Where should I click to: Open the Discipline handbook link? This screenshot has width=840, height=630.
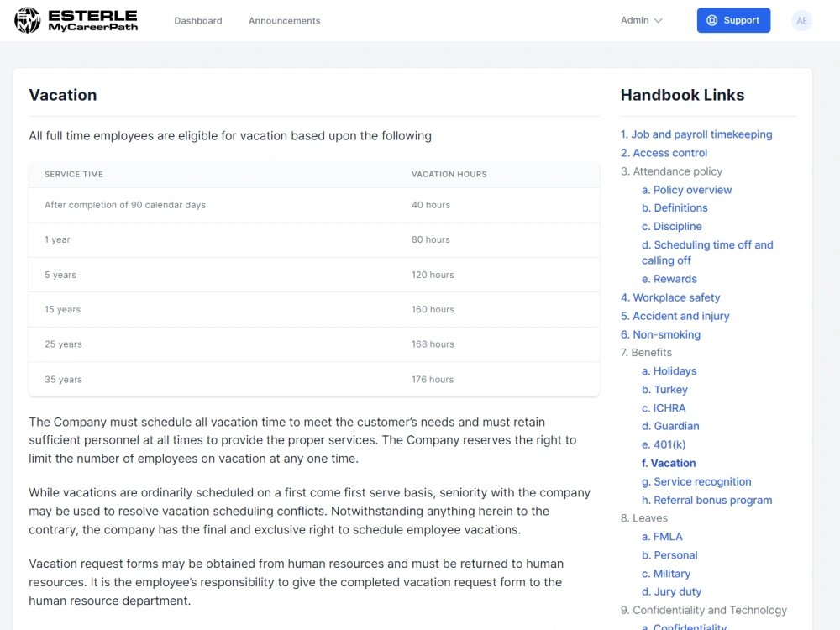[672, 226]
